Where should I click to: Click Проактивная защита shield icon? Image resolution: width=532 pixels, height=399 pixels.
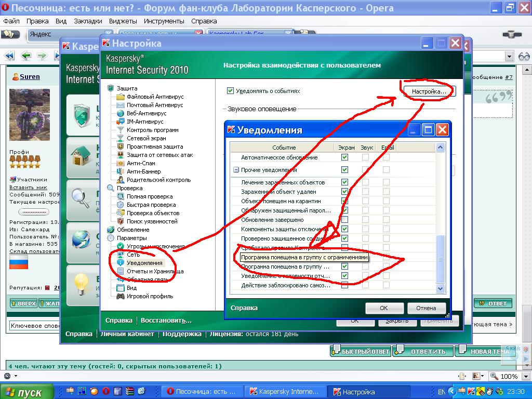[x=121, y=147]
